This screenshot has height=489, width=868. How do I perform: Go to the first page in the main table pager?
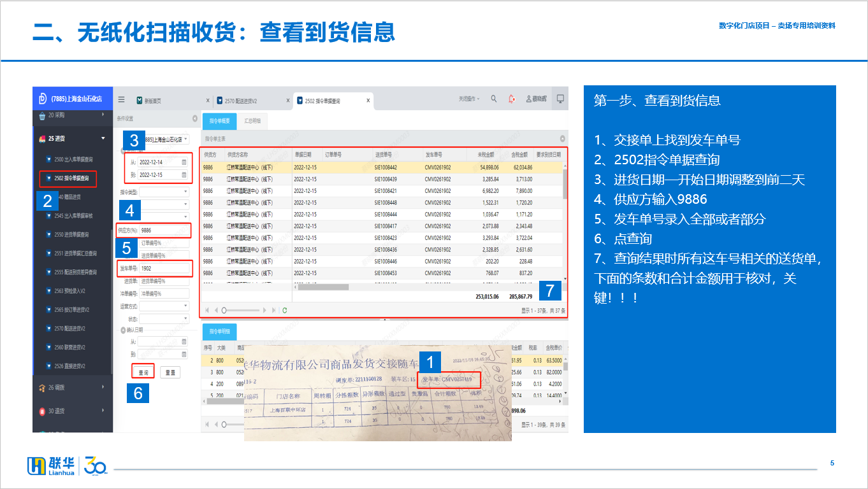206,310
